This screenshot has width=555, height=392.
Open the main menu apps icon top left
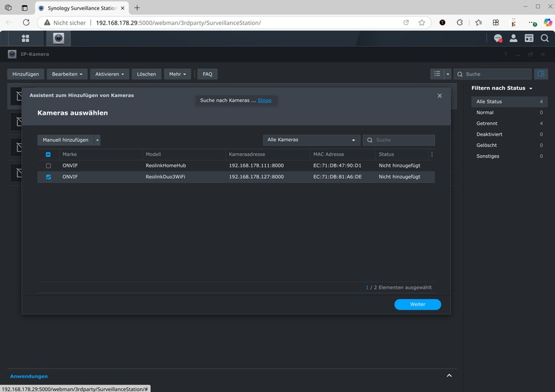point(26,38)
